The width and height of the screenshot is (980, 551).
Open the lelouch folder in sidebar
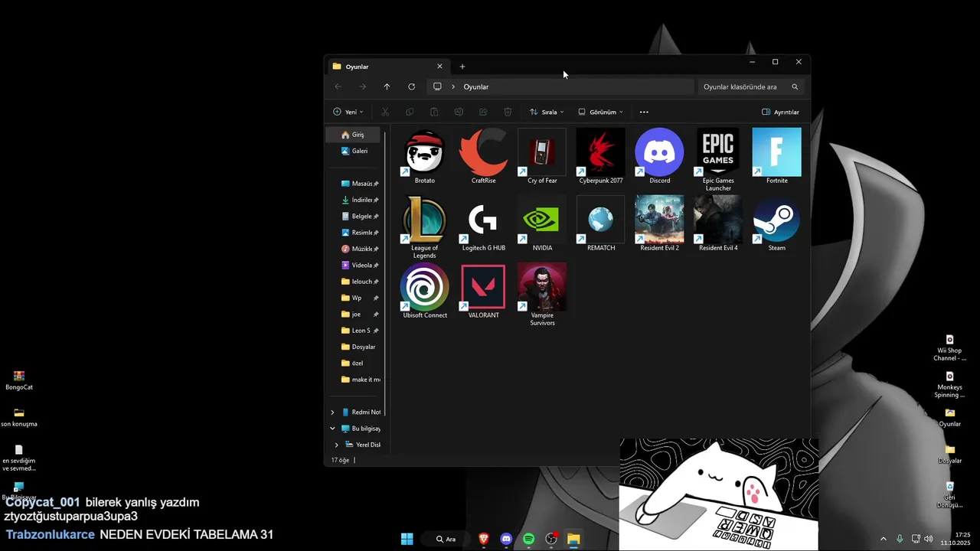pos(360,282)
